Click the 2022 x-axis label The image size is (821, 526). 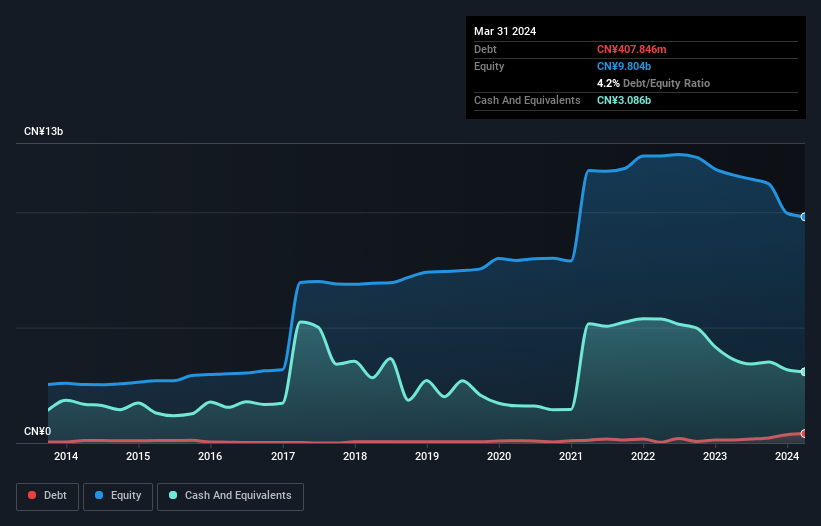click(643, 456)
